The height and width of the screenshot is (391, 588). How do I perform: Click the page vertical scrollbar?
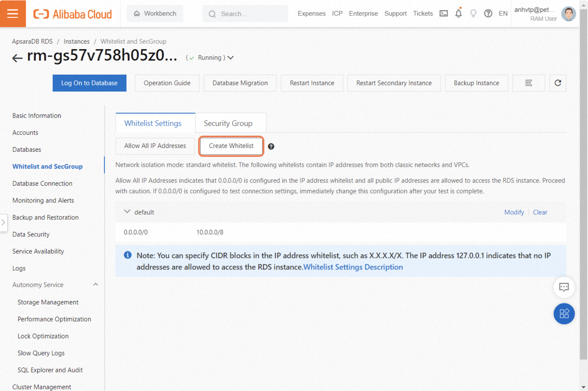tap(583, 184)
